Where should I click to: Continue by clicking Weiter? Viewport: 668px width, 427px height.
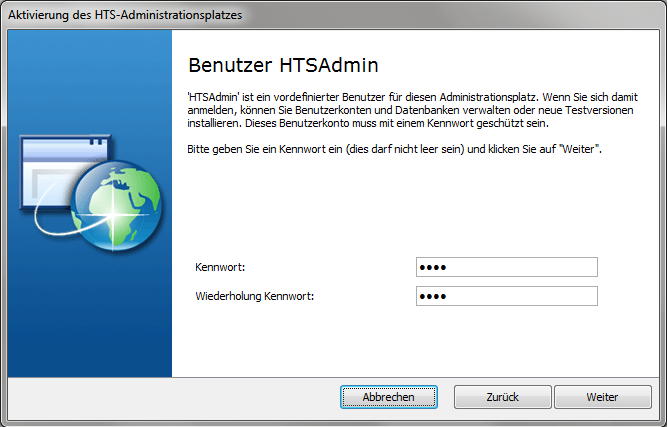[x=602, y=397]
